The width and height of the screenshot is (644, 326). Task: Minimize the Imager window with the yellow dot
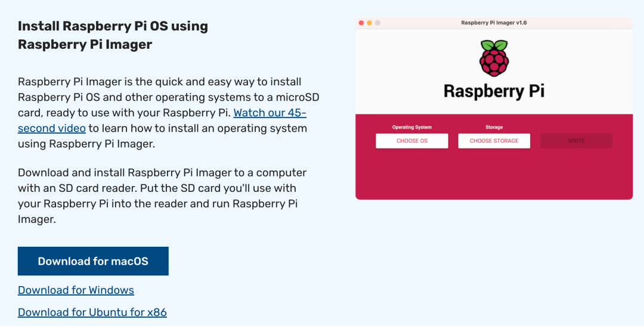(x=370, y=23)
